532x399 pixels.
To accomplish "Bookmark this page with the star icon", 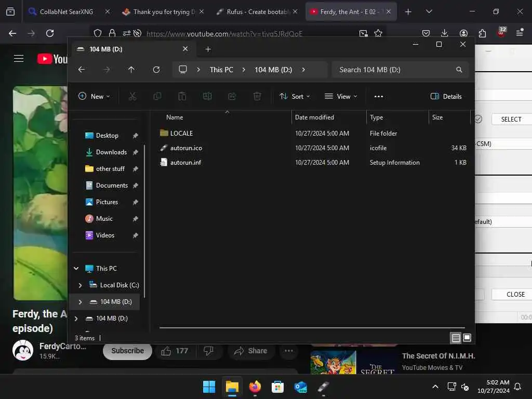I will [378, 33].
